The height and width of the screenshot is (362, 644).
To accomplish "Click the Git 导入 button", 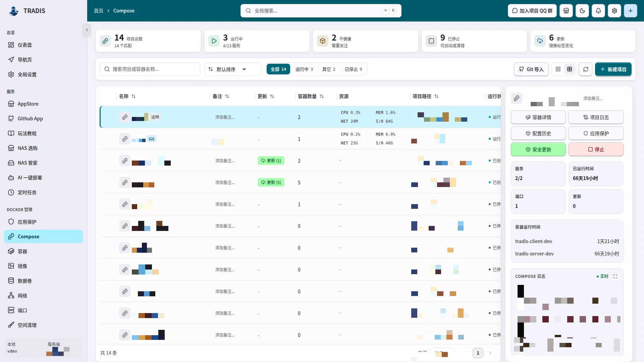I will 531,69.
